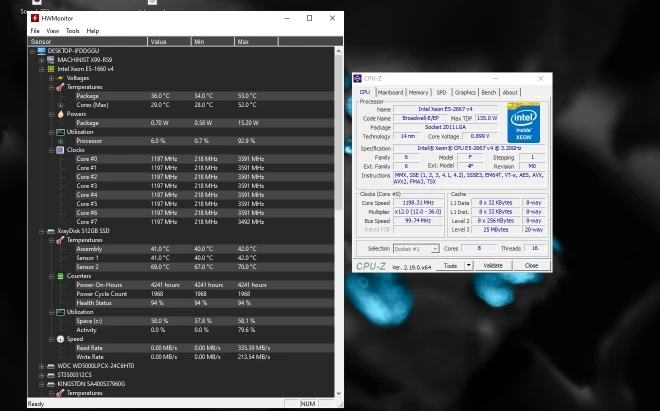This screenshot has height=411, width=660.
Task: Switch to the Graphics tab in CPU-Z
Action: click(465, 93)
